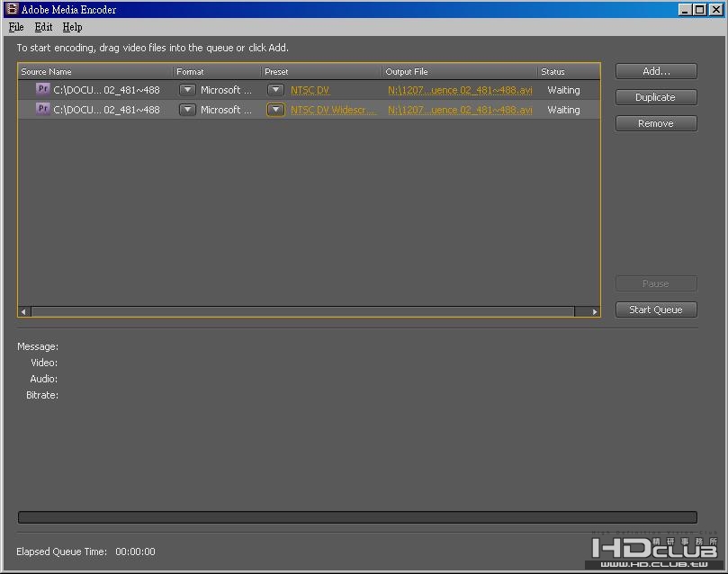
Task: Remove the selected queue item
Action: 656,123
